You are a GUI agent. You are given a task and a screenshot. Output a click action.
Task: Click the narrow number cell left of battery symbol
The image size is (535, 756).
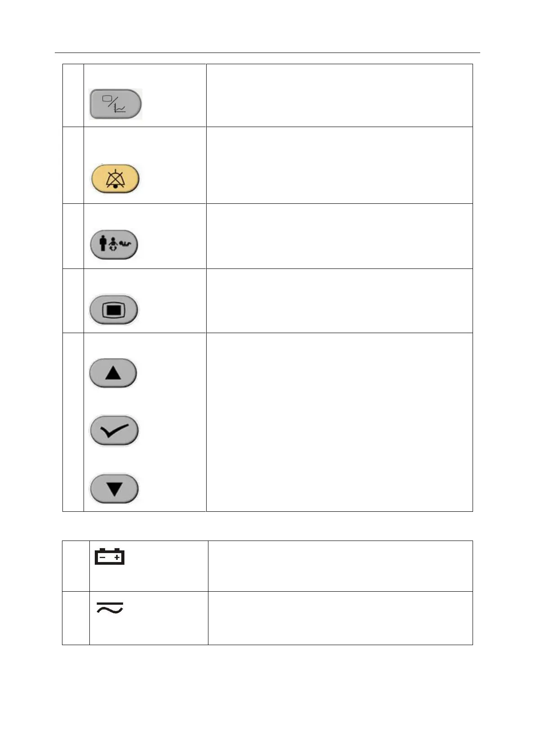[x=76, y=566]
